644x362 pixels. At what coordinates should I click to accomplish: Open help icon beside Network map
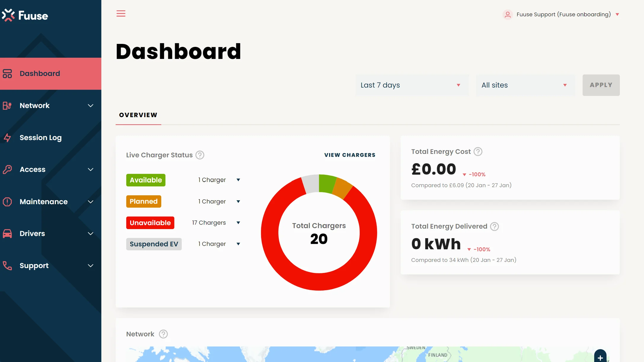(163, 334)
